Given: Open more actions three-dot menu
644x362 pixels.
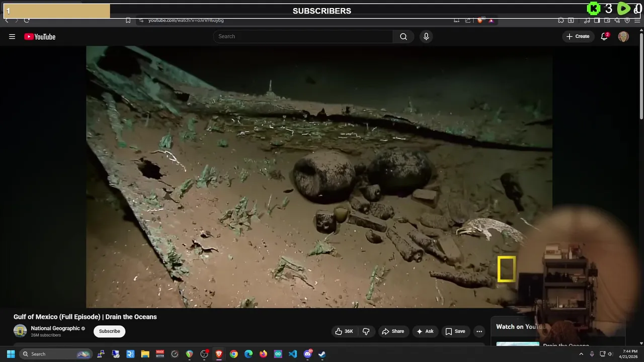Looking at the screenshot, I should point(479,331).
